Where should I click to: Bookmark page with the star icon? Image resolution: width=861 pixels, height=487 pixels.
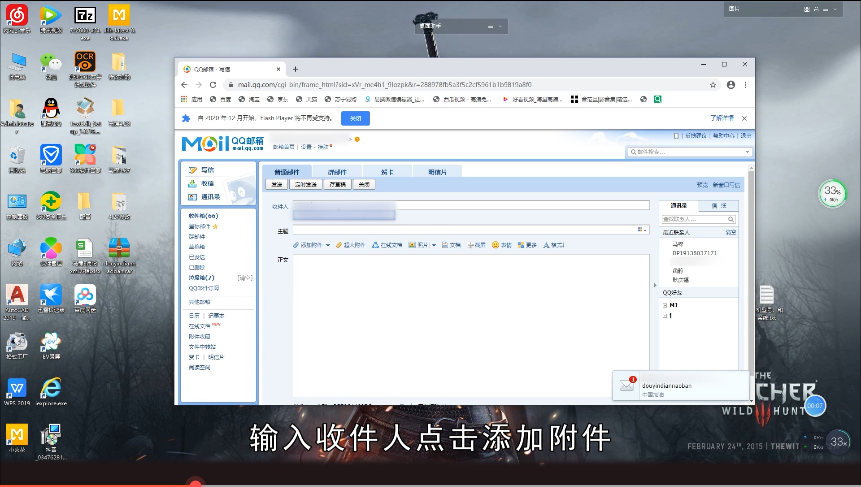pyautogui.click(x=713, y=85)
